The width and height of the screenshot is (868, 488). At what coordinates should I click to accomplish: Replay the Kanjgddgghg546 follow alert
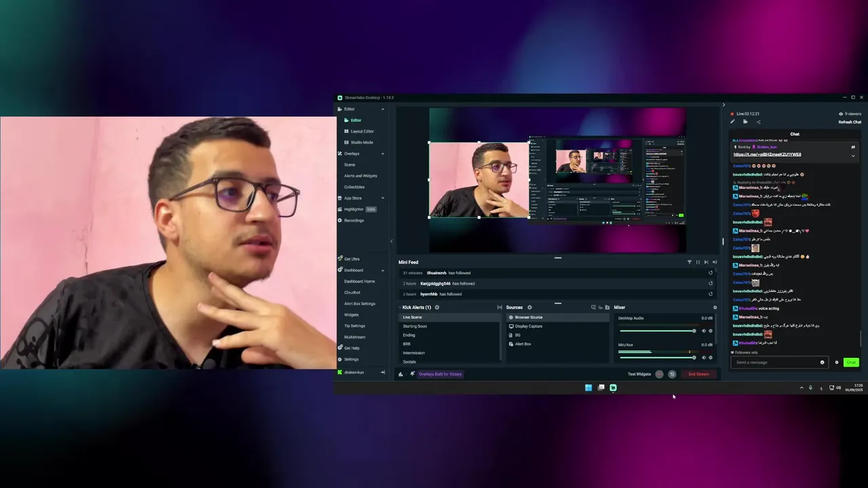click(x=711, y=283)
